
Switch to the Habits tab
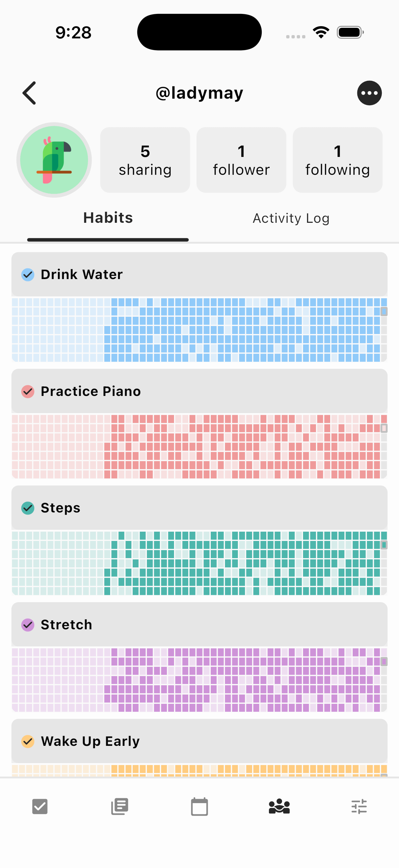[x=108, y=218]
